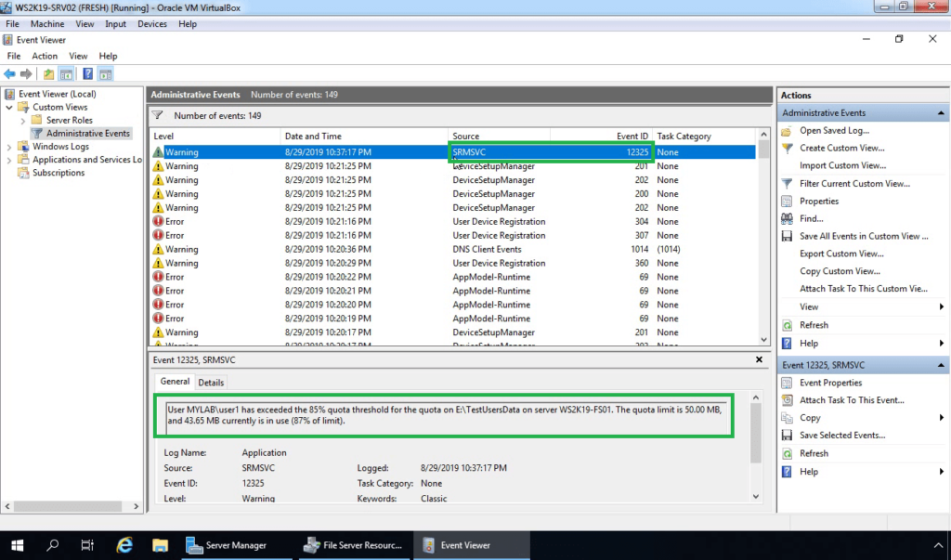This screenshot has height=560, width=951.
Task: Click Save All Events floppy disk icon
Action: 787,236
